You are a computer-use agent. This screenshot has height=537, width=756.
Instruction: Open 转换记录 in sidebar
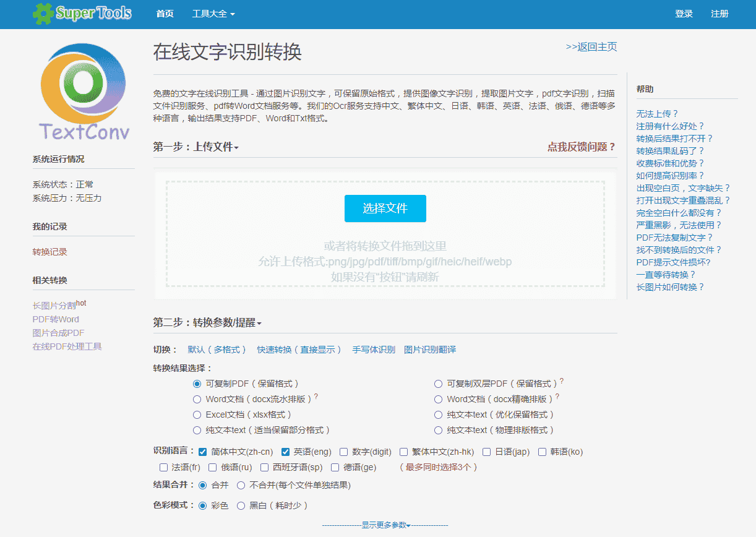click(50, 252)
